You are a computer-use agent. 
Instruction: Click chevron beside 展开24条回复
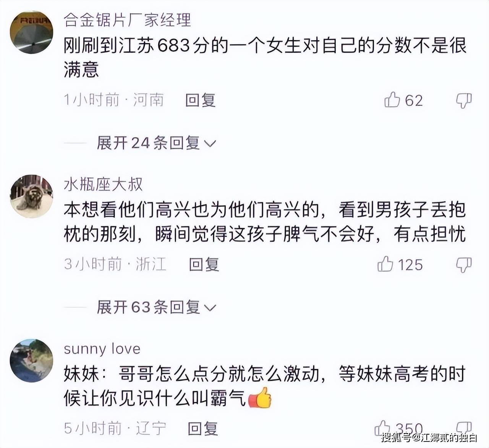210,144
